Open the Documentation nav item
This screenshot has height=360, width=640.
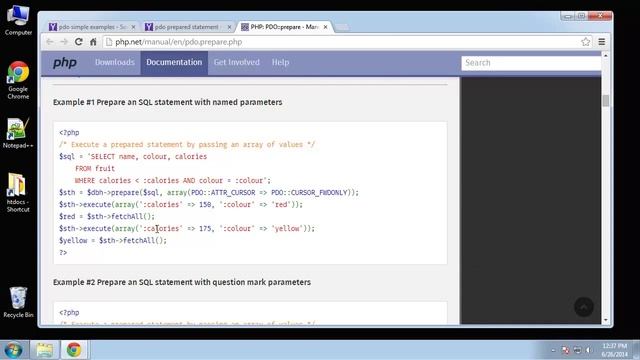tap(174, 62)
